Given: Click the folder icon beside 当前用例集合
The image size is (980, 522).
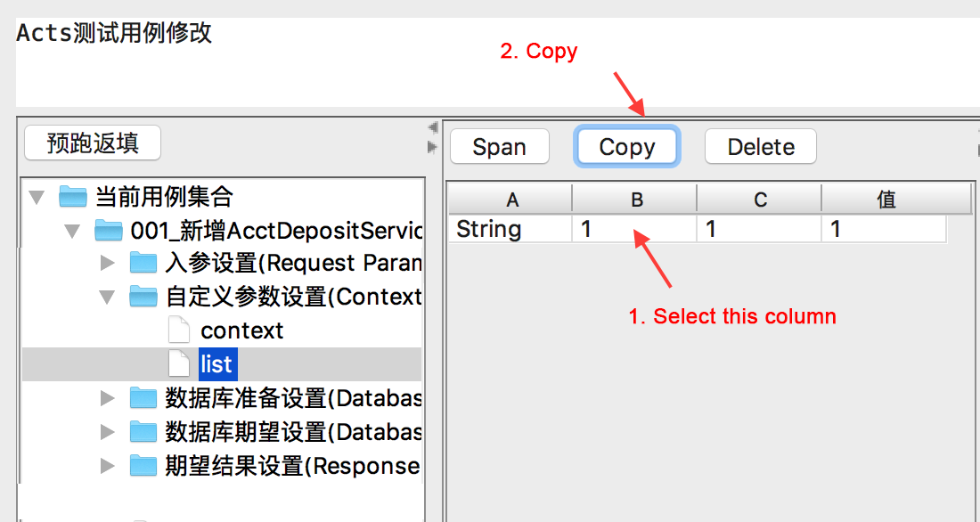Looking at the screenshot, I should (73, 197).
